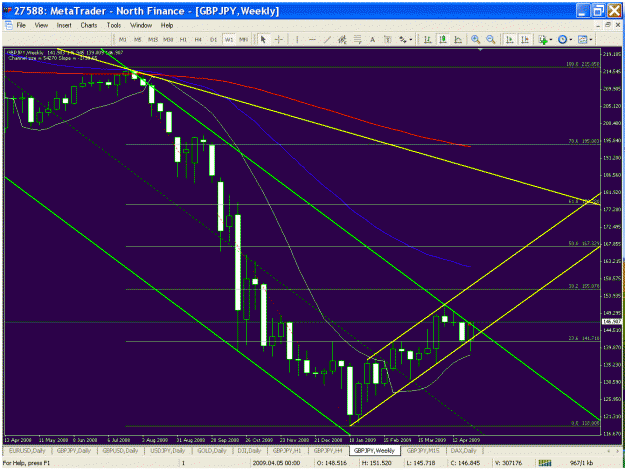Viewport: 625px width, 470px height.
Task: Select the H1 timeframe button
Action: tap(183, 39)
